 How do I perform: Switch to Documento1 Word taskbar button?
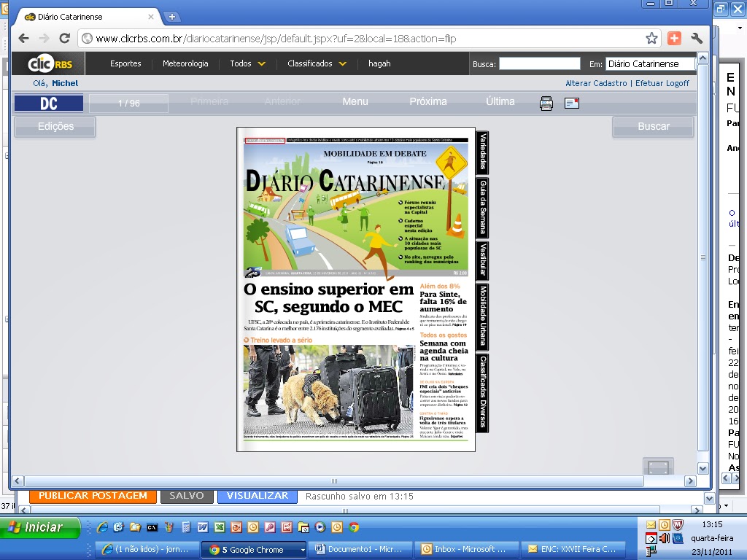[359, 550]
